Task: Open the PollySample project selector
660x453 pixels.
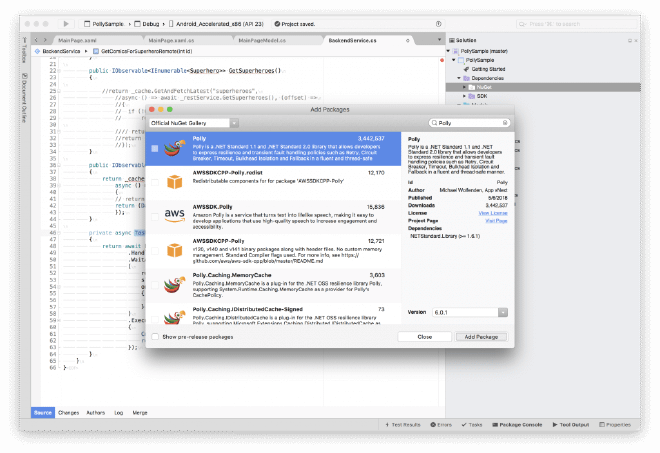Action: [x=104, y=24]
